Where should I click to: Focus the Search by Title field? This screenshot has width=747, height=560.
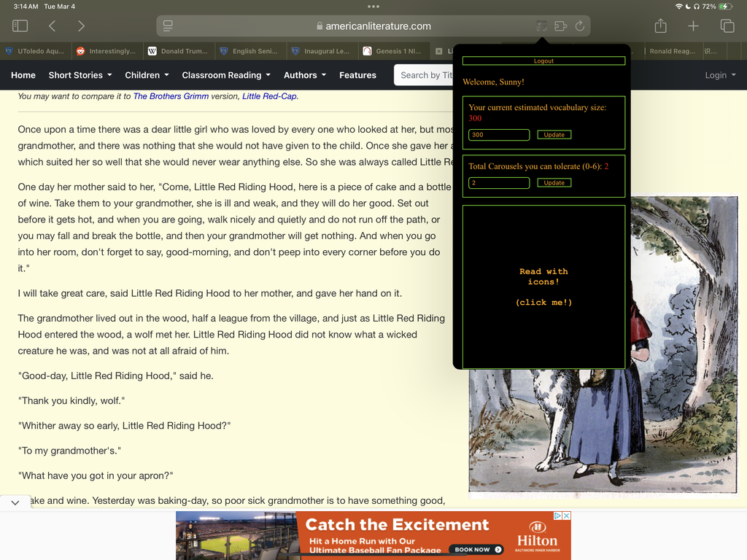pyautogui.click(x=424, y=75)
